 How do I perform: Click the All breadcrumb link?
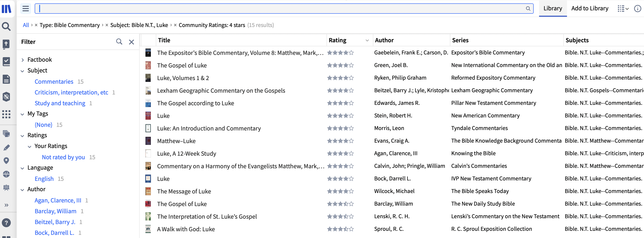point(26,25)
